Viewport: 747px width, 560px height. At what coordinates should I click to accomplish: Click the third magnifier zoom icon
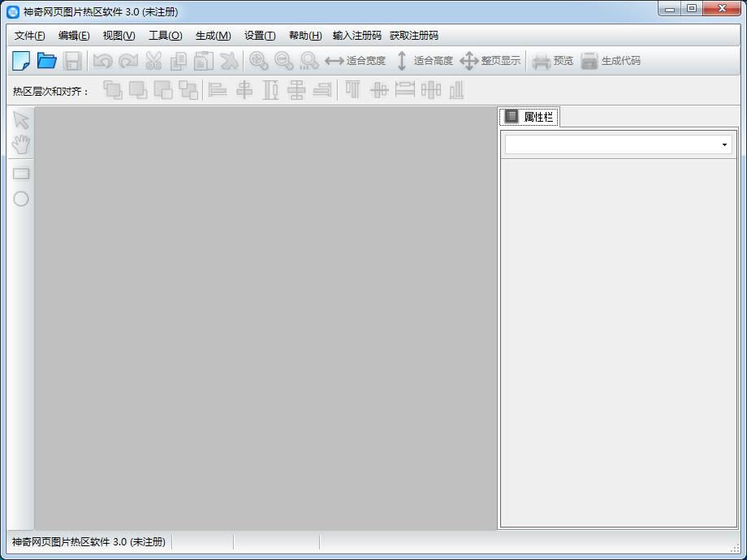[309, 61]
